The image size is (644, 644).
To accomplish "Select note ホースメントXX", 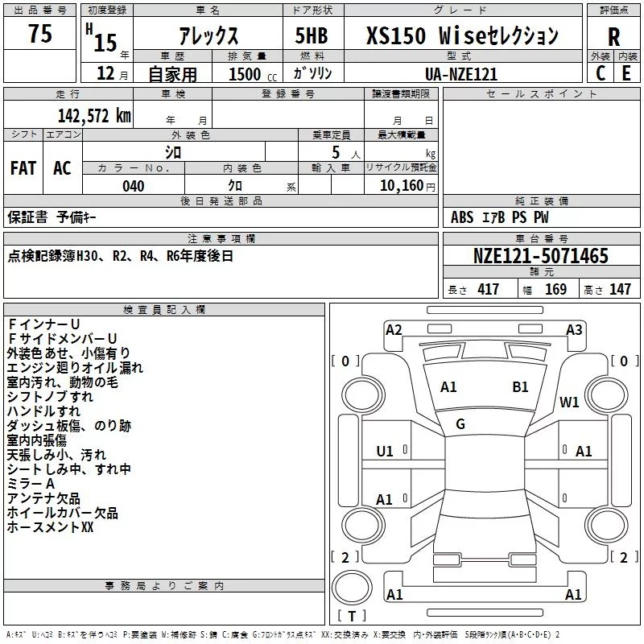I will [x=50, y=527].
